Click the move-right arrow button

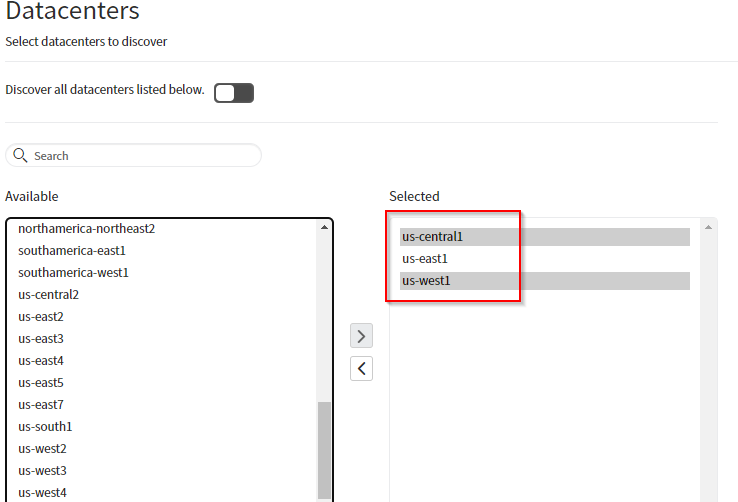[x=362, y=335]
